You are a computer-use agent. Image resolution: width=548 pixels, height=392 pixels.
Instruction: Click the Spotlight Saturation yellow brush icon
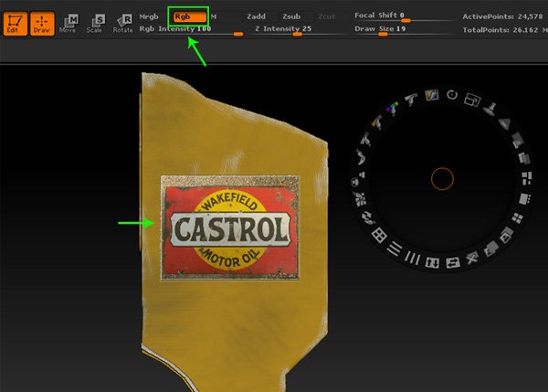[x=377, y=122]
